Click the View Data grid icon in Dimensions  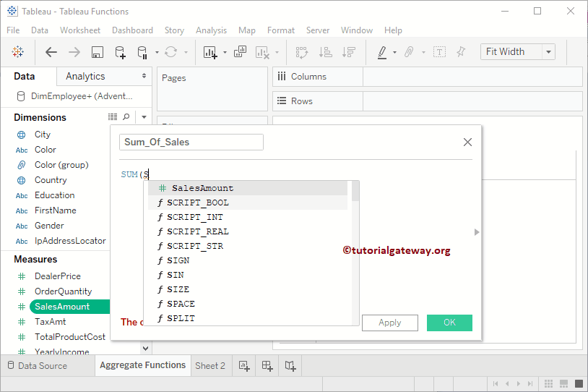113,116
